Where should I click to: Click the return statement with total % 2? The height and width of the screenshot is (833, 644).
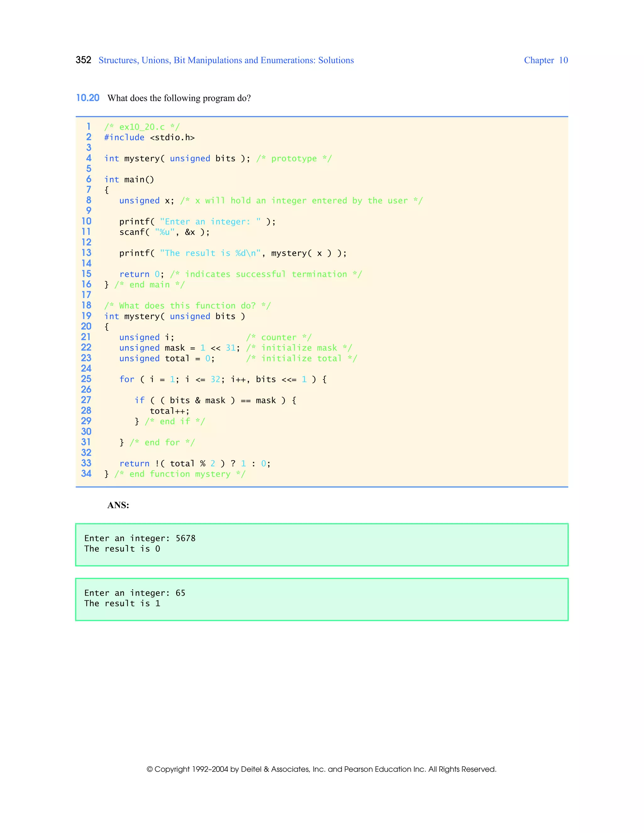click(195, 464)
